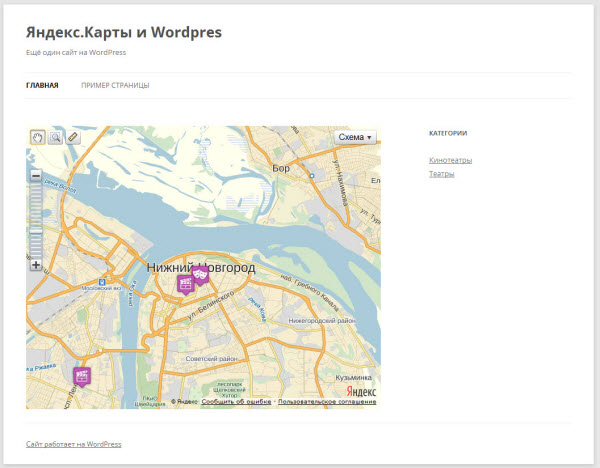This screenshot has width=600, height=468.
Task: Click the minus zoom out button
Action: click(x=36, y=176)
